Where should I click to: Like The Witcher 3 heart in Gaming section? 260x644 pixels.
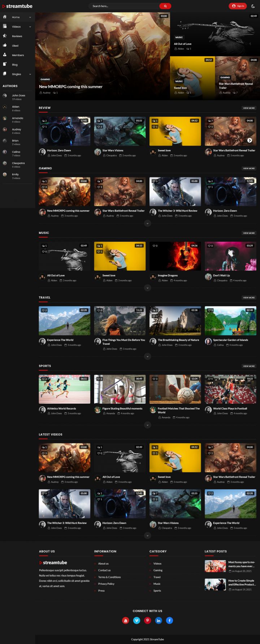click(x=155, y=181)
